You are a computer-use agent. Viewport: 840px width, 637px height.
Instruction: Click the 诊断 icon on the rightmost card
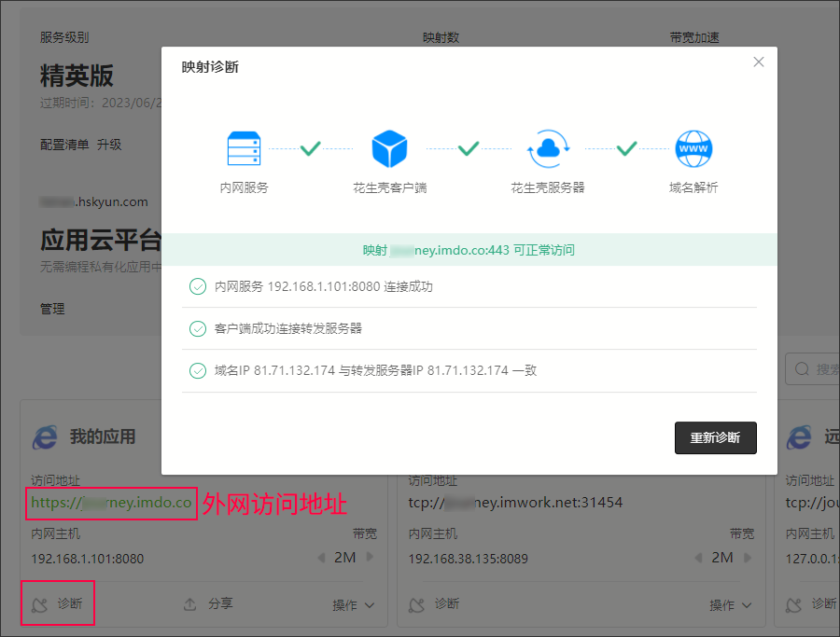click(794, 605)
